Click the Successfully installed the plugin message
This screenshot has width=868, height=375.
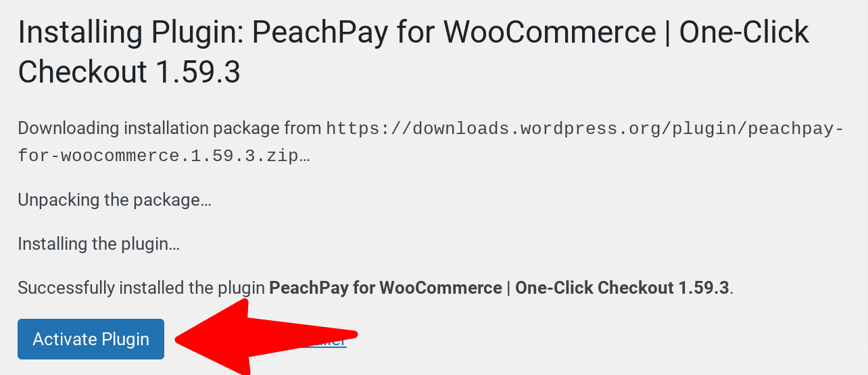point(375,288)
